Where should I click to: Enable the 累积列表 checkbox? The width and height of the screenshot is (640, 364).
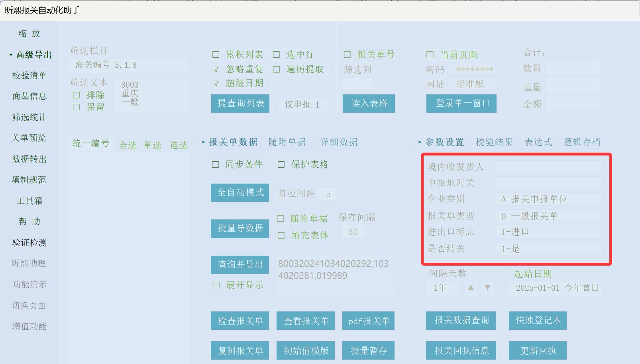pyautogui.click(x=216, y=55)
